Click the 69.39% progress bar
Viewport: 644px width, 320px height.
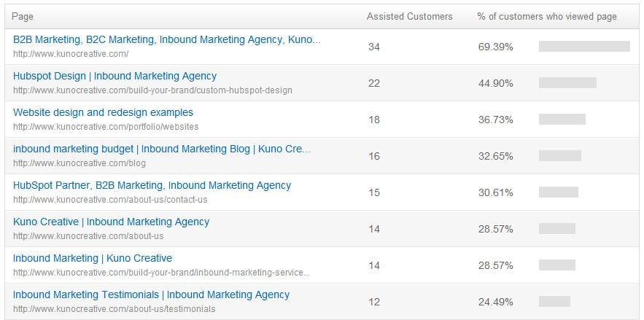(x=584, y=47)
